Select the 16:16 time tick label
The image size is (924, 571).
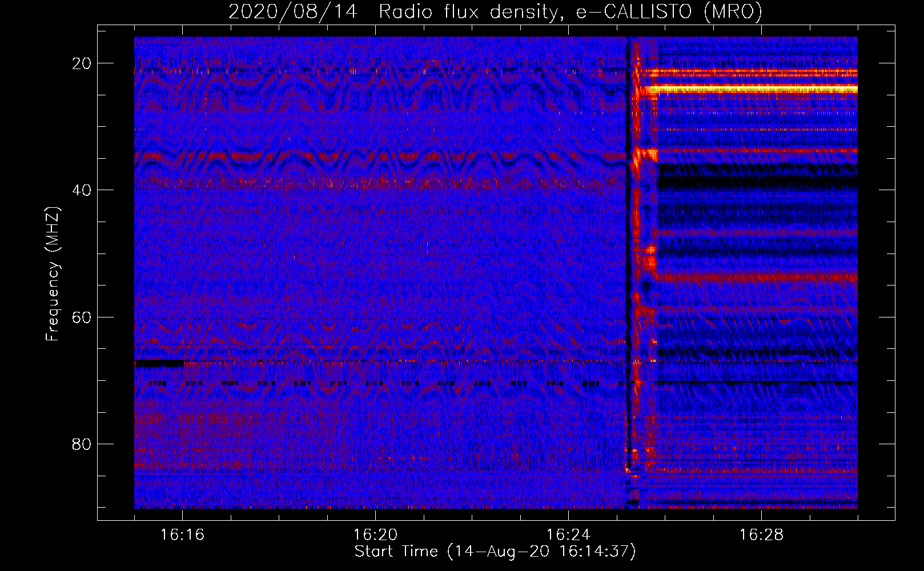click(x=183, y=535)
